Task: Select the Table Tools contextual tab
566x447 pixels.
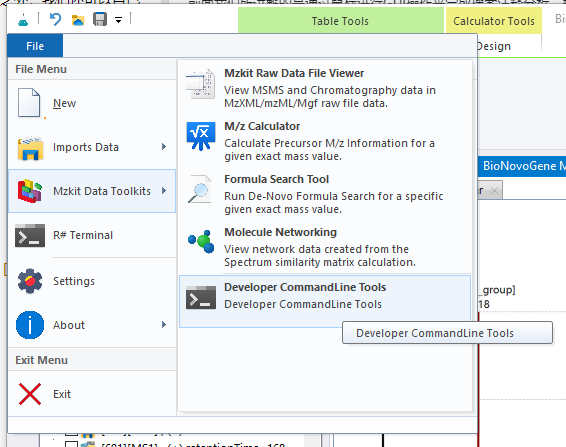Action: pyautogui.click(x=340, y=21)
